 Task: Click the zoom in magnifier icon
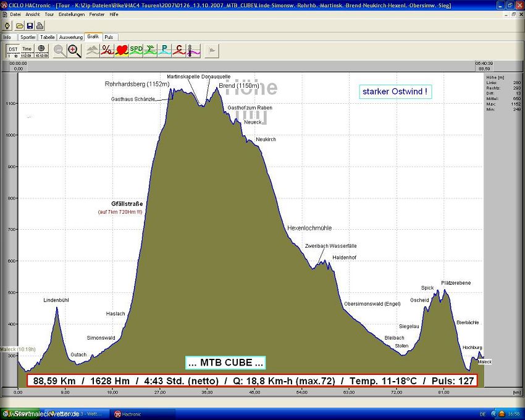tap(74, 51)
